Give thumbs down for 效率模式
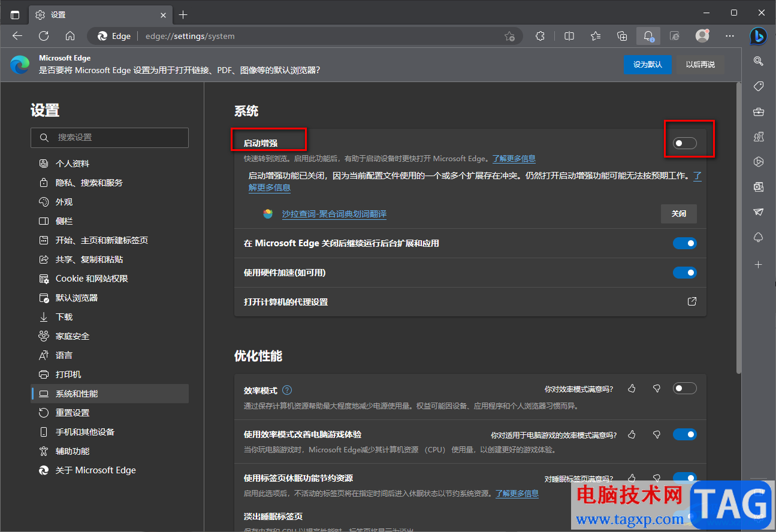776x532 pixels. click(x=657, y=389)
